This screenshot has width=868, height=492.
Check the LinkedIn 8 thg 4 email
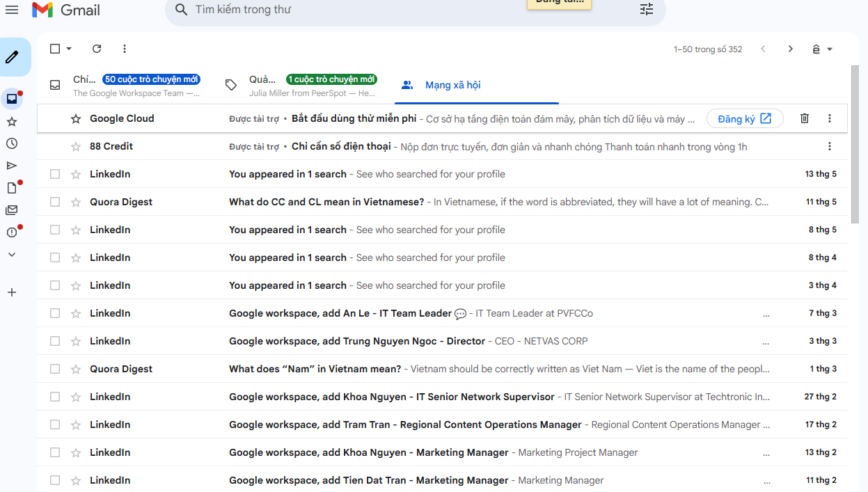pyautogui.click(x=55, y=257)
